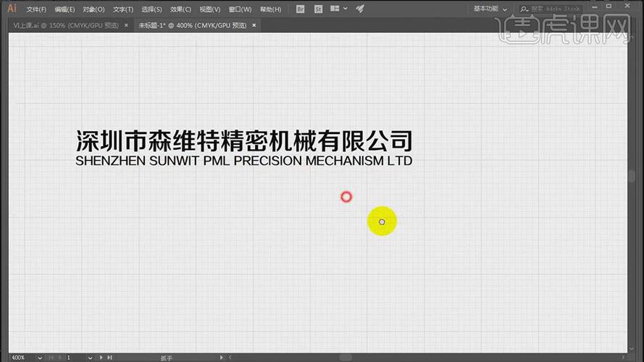Click the GPU performance rocket icon
Screen dimensions: 644x362
[360, 8]
